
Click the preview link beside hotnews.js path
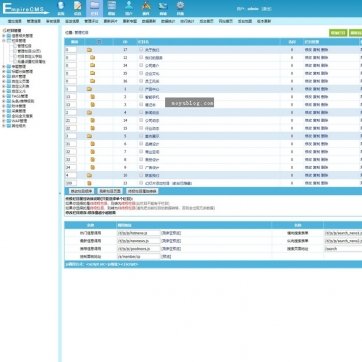171,233
